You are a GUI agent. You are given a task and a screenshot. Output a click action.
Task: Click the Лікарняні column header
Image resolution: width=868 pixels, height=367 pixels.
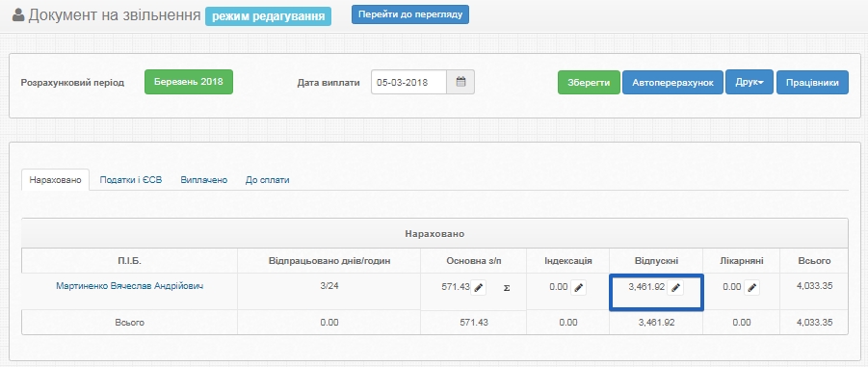741,261
